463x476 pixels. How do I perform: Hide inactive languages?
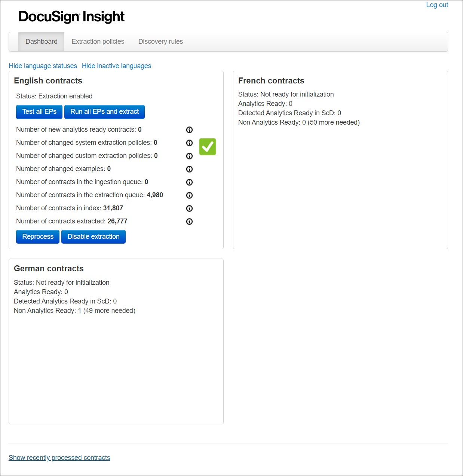point(116,66)
